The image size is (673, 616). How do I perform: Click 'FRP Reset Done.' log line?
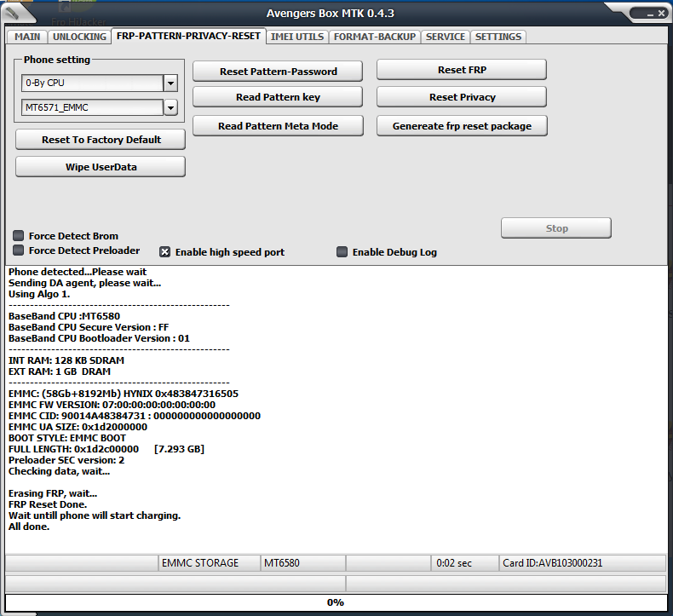click(48, 504)
